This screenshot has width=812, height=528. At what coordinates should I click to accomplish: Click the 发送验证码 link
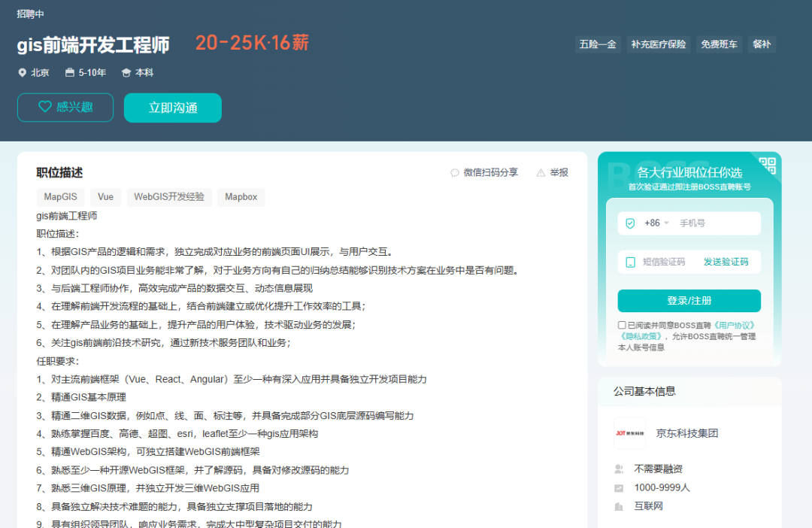tap(726, 262)
